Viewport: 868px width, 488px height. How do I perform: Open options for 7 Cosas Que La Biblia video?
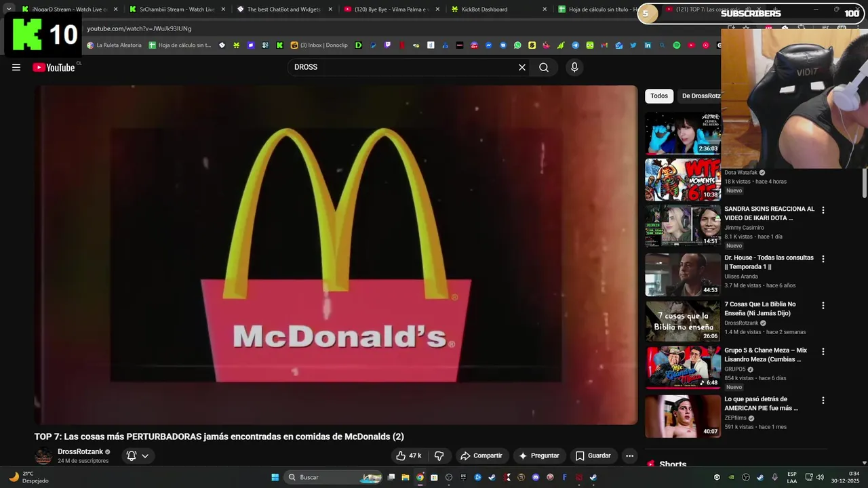[823, 306]
